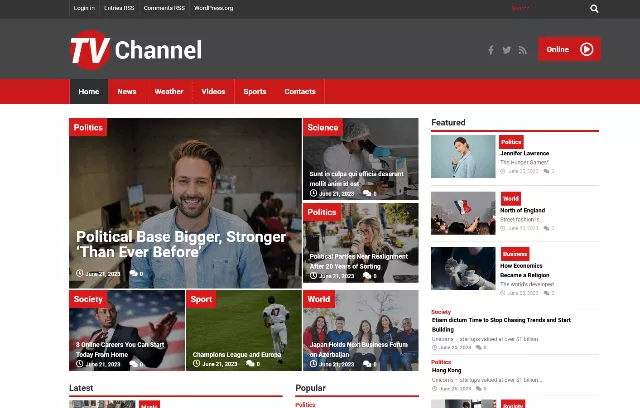Viewport: 640px width, 408px height.
Task: Open the RSS feed icon
Action: [x=522, y=50]
